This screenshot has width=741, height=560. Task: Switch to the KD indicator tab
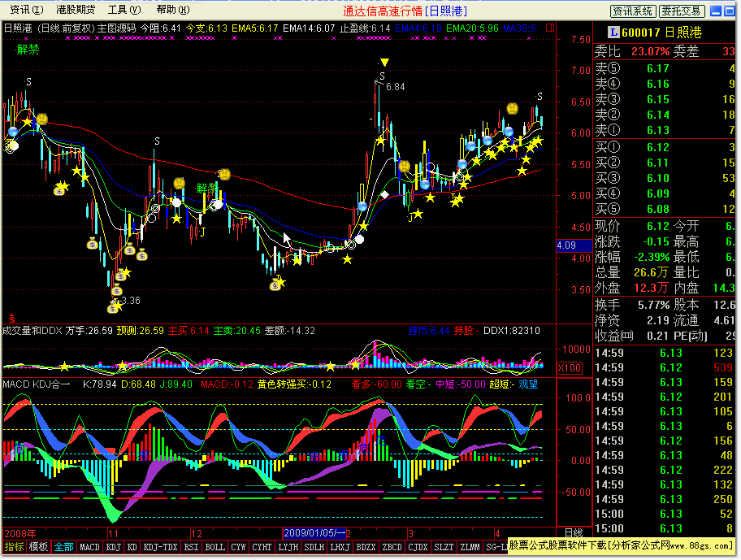point(132,547)
